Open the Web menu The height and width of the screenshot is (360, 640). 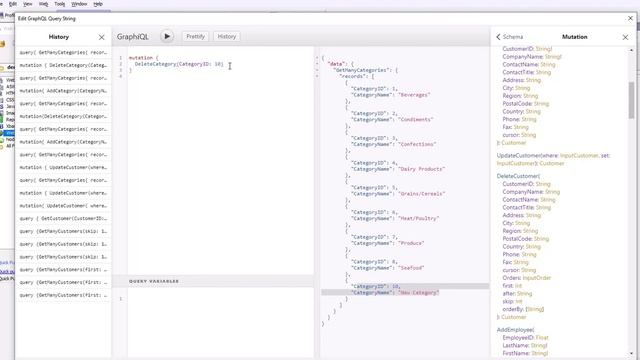(43, 4)
